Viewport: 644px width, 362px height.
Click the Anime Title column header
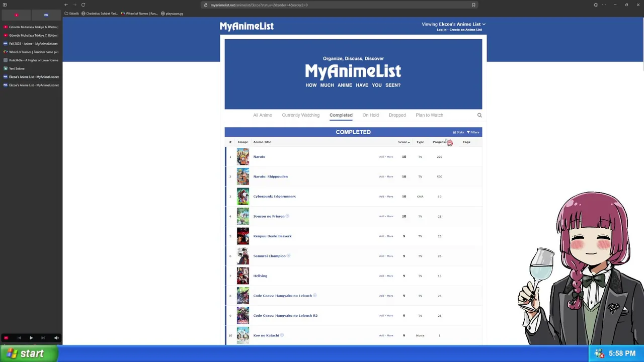[262, 142]
